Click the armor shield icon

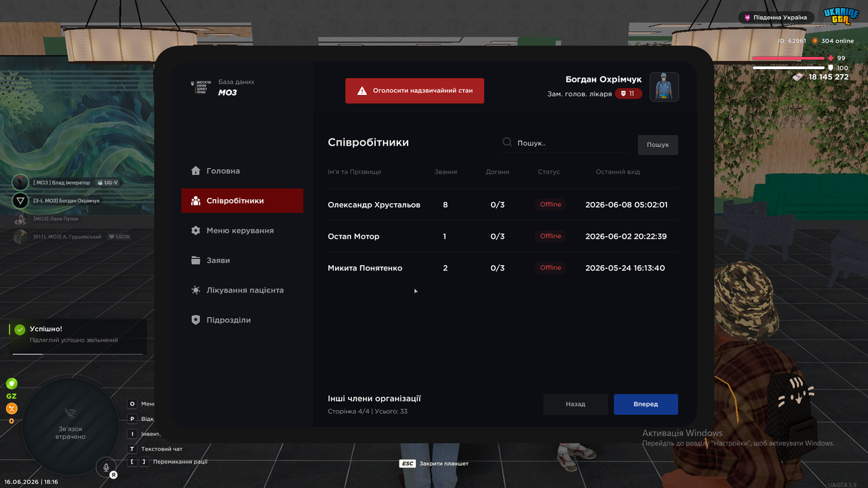pyautogui.click(x=831, y=68)
